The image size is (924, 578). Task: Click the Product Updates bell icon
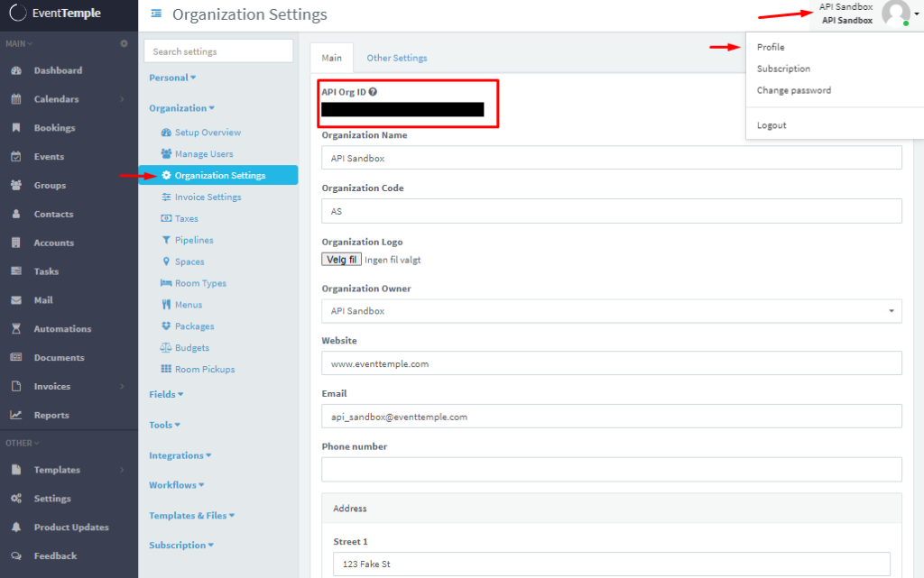point(16,528)
